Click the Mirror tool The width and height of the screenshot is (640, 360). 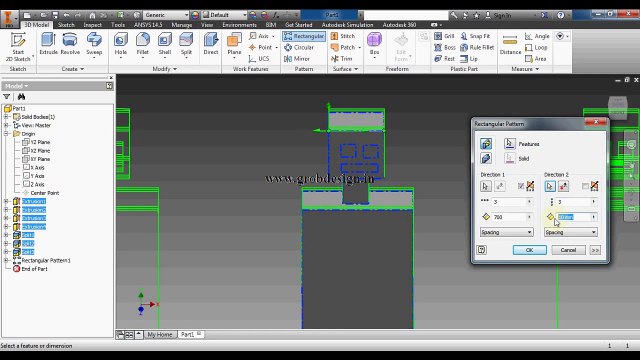point(297,59)
